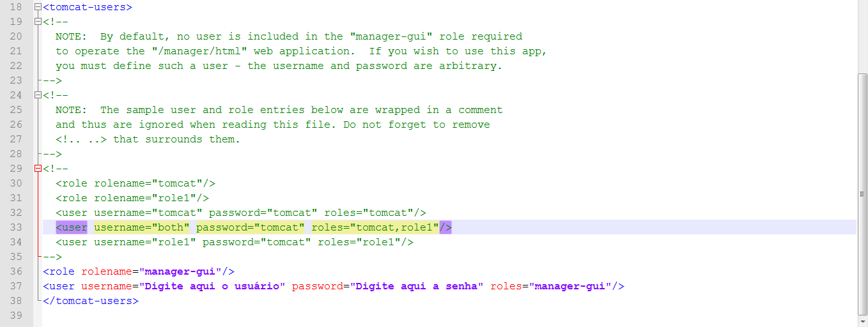
Task: Click username="role1" on line 34
Action: point(145,242)
